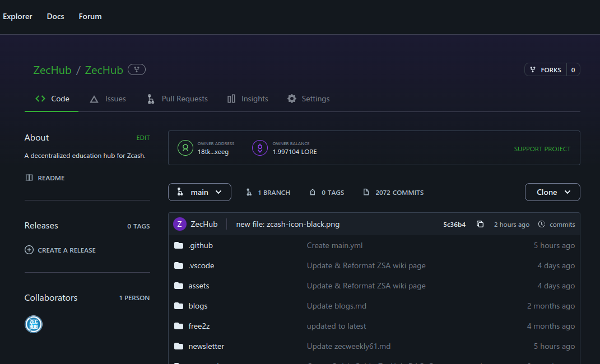600x364 pixels.
Task: Open assets folder name
Action: point(198,286)
